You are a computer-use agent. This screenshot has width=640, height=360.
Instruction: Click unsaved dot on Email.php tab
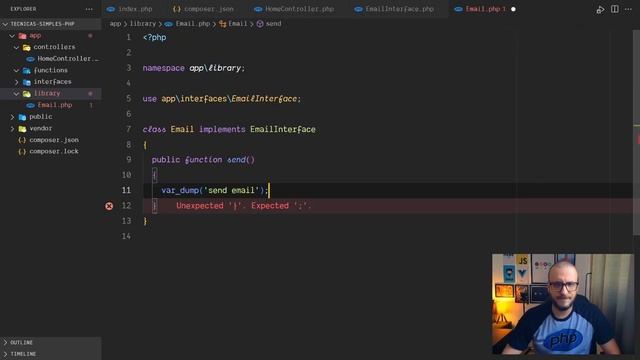(513, 9)
